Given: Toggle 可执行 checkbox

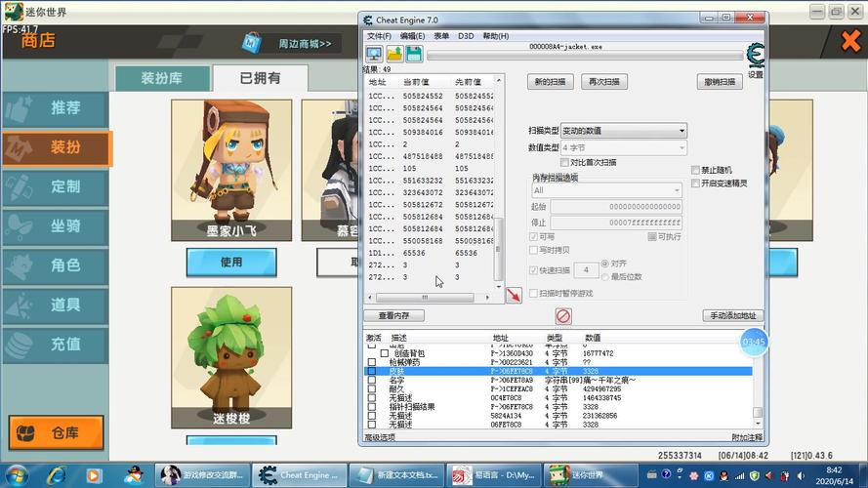Looking at the screenshot, I should tap(652, 237).
